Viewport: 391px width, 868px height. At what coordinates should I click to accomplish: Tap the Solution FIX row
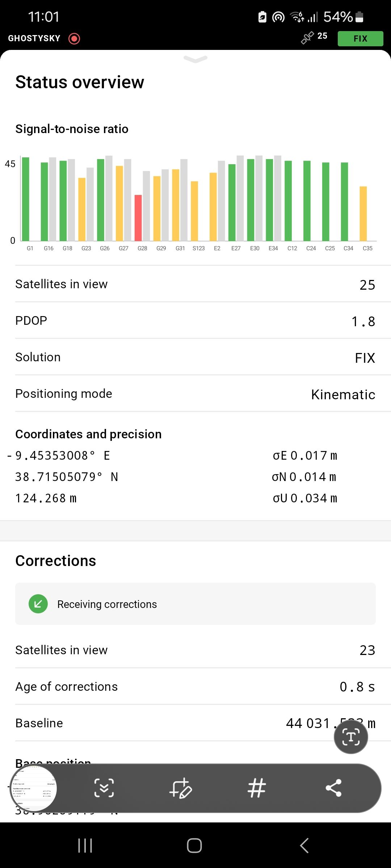(195, 357)
